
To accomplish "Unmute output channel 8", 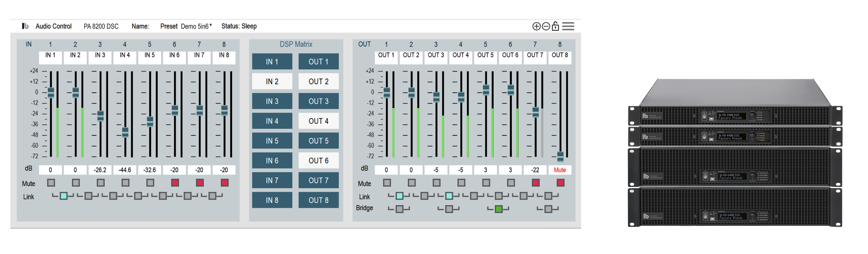I will pyautogui.click(x=560, y=183).
